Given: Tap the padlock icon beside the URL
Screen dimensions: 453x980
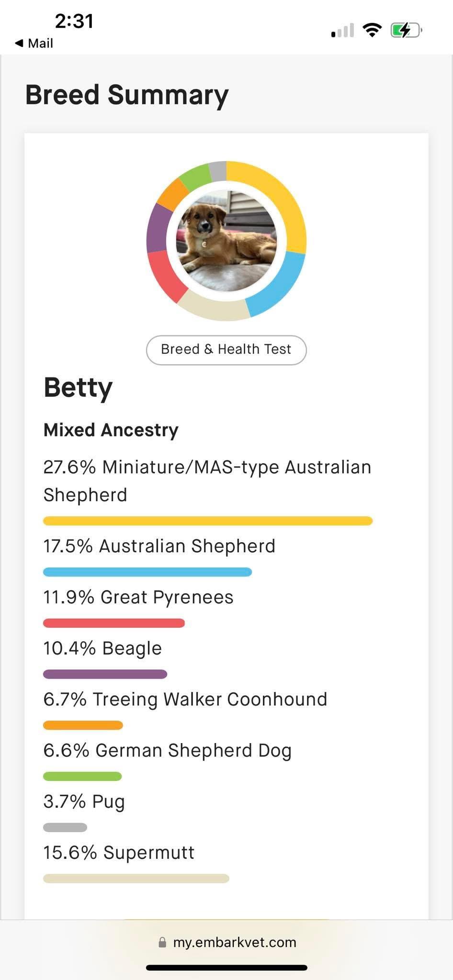Looking at the screenshot, I should click(x=163, y=942).
